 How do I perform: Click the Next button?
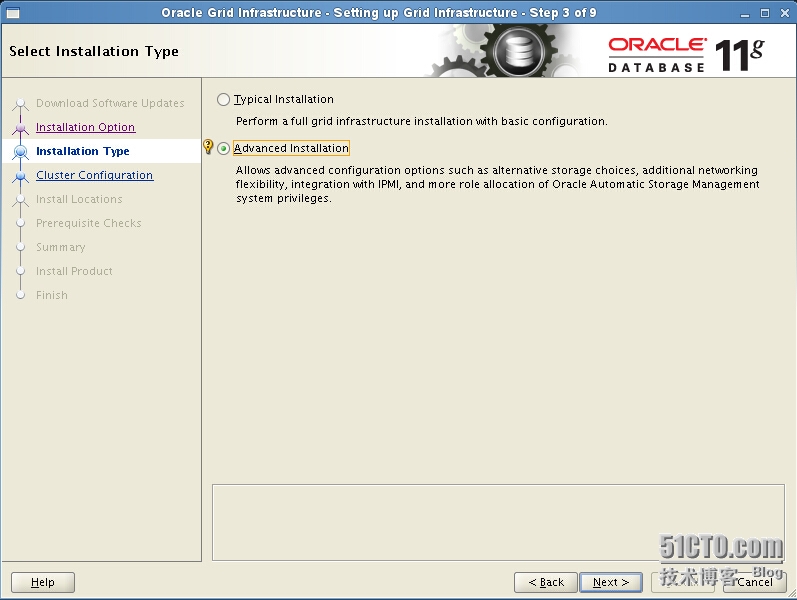pyautogui.click(x=611, y=582)
